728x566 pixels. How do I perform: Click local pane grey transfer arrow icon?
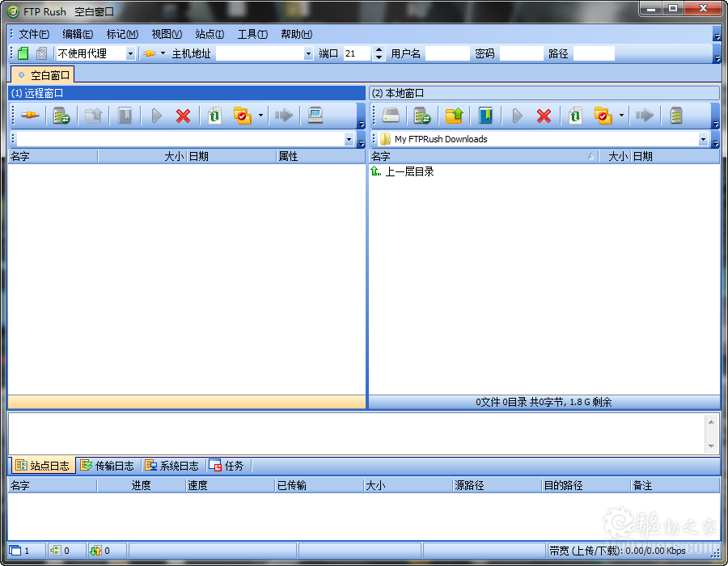pyautogui.click(x=645, y=115)
